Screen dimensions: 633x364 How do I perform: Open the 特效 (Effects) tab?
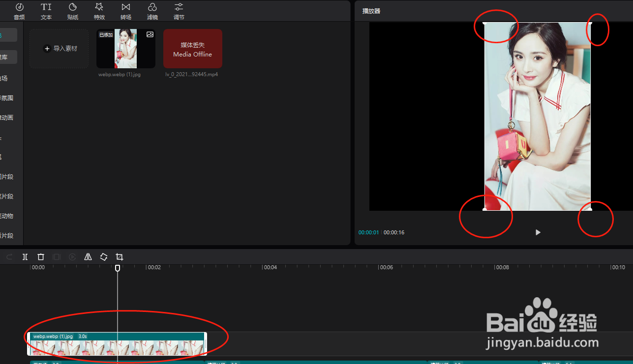99,11
